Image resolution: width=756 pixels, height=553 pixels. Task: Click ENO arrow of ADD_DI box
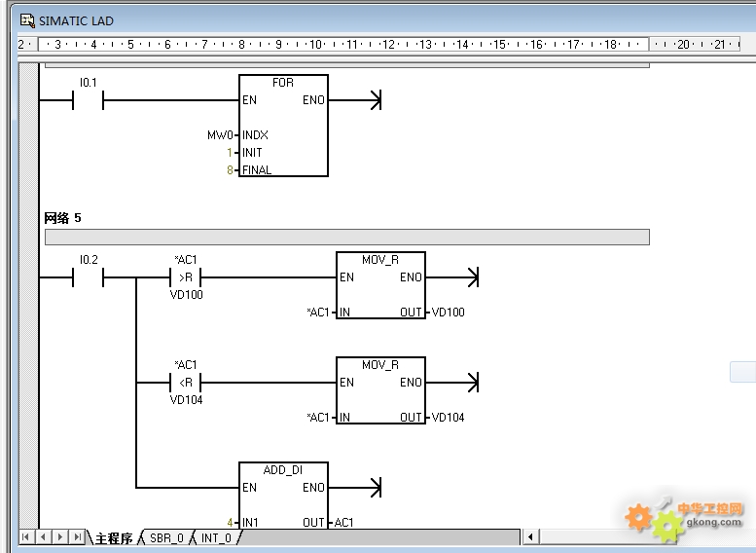point(376,488)
